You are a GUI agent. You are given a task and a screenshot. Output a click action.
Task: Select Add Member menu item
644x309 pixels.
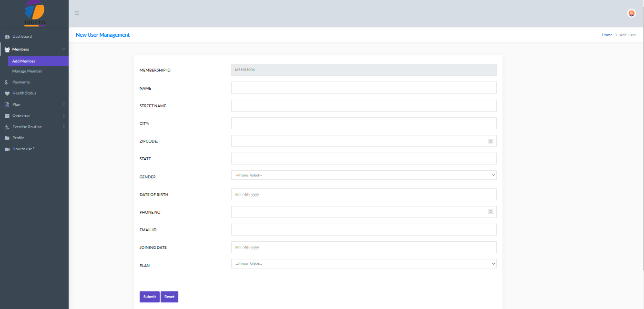38,61
